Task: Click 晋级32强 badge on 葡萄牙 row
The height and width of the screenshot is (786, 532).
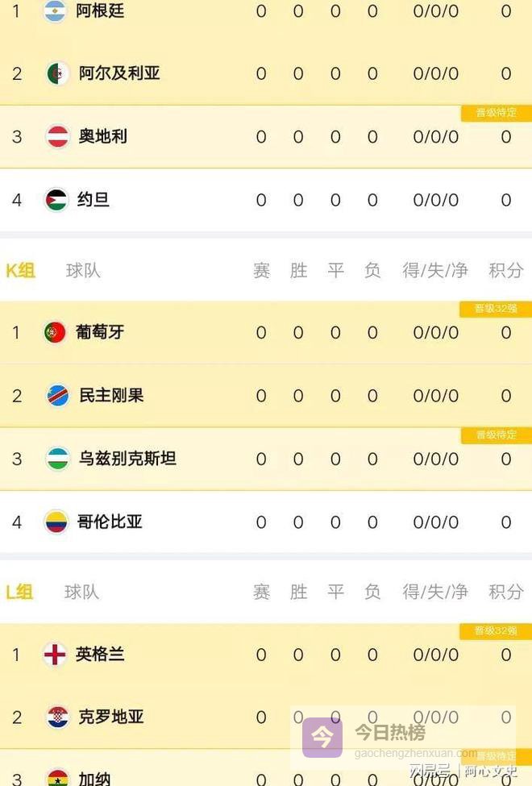Action: click(x=496, y=309)
